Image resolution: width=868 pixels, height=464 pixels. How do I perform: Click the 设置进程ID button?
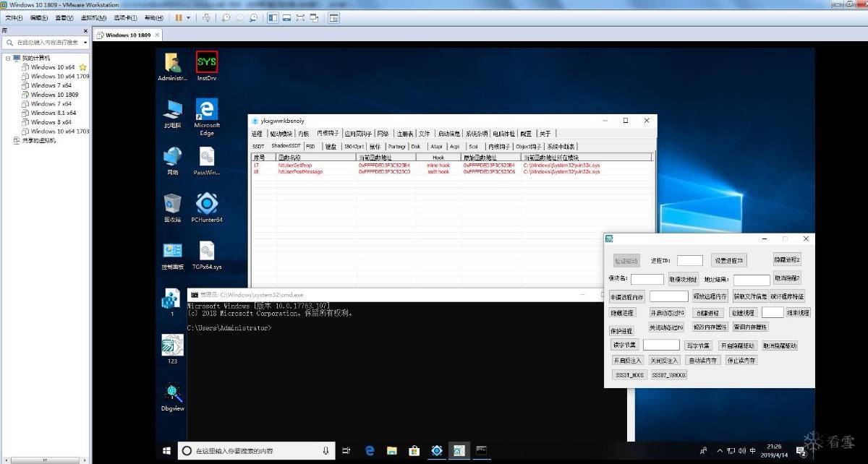coord(729,261)
